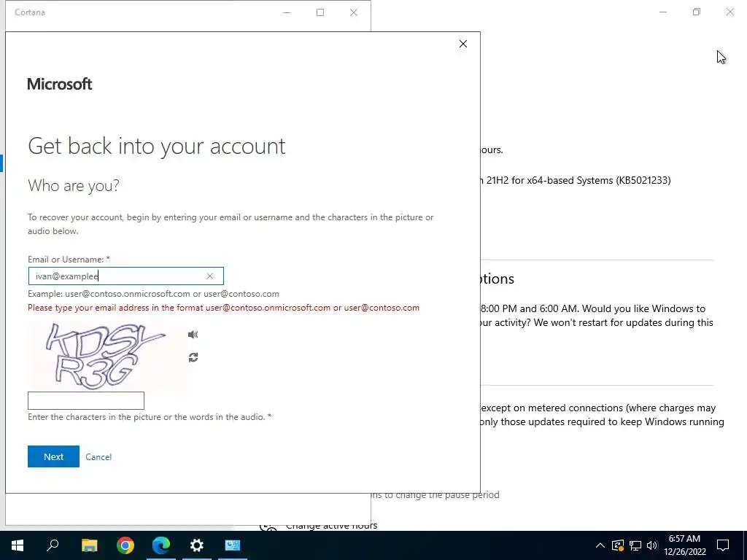Screen dimensions: 747x560
Task: Click the Next button
Action: coord(53,456)
